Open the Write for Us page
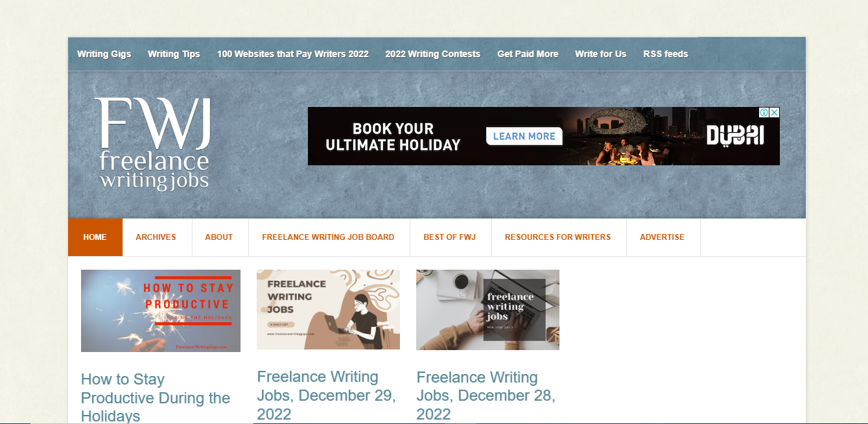868x424 pixels. click(x=601, y=54)
